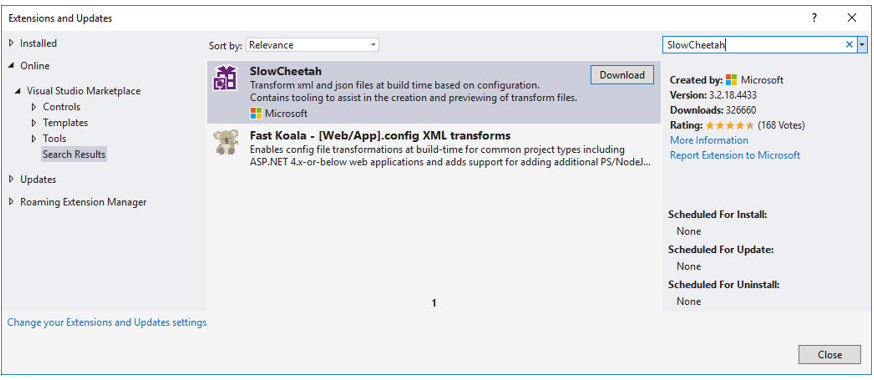Select the Tools tree item
Viewport: 874px width, 380px height.
(x=54, y=138)
